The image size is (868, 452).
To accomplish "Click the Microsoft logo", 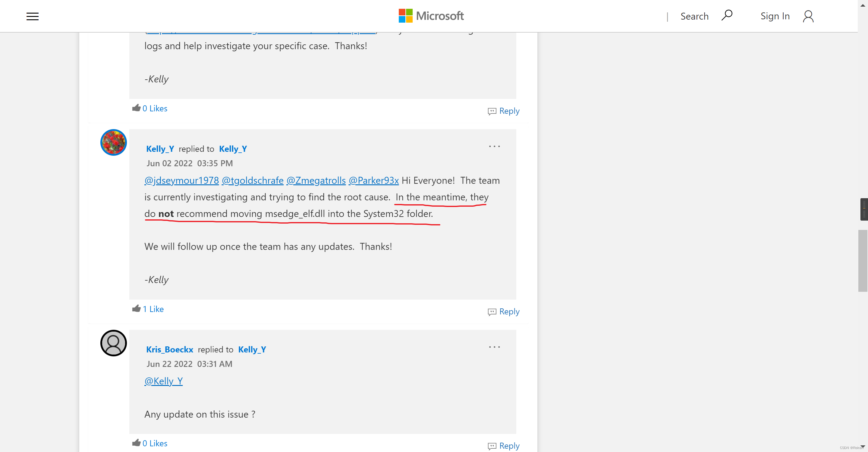I will 431,16.
